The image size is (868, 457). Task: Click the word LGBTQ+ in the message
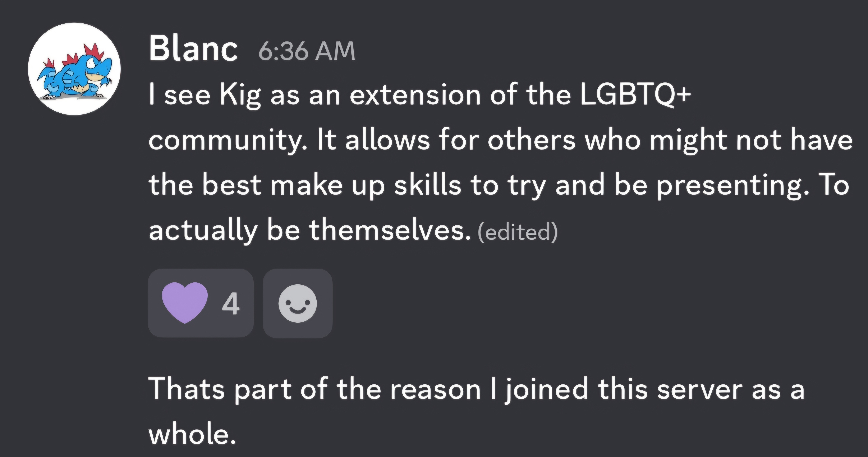coord(635,95)
